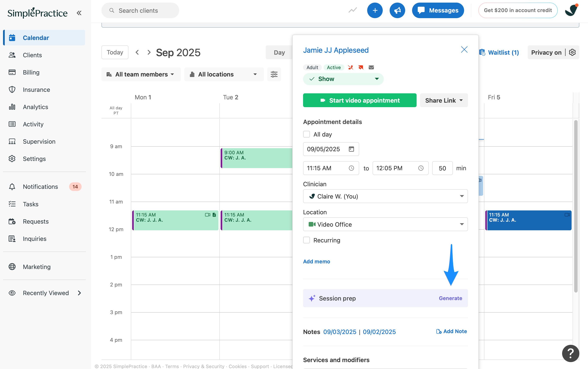The height and width of the screenshot is (369, 588).
Task: Open the help question mark button
Action: pyautogui.click(x=571, y=353)
